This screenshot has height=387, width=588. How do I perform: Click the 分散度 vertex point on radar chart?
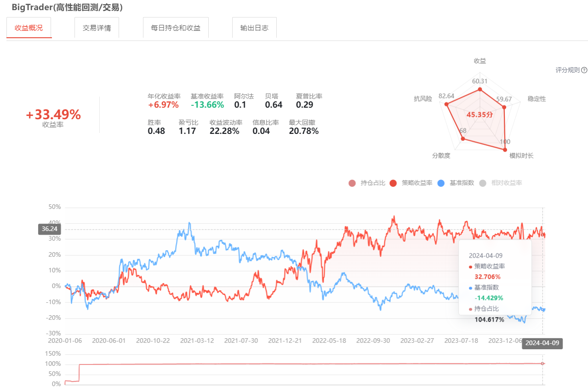(x=463, y=139)
